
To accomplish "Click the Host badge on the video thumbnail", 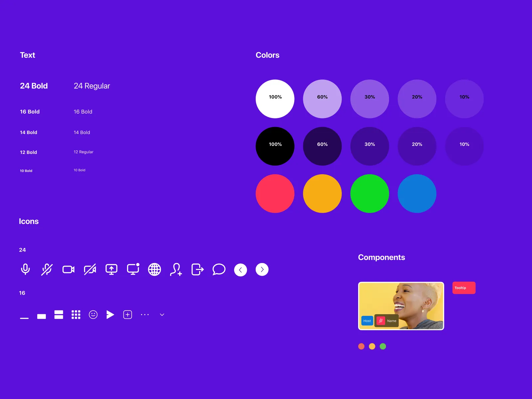I will point(367,321).
